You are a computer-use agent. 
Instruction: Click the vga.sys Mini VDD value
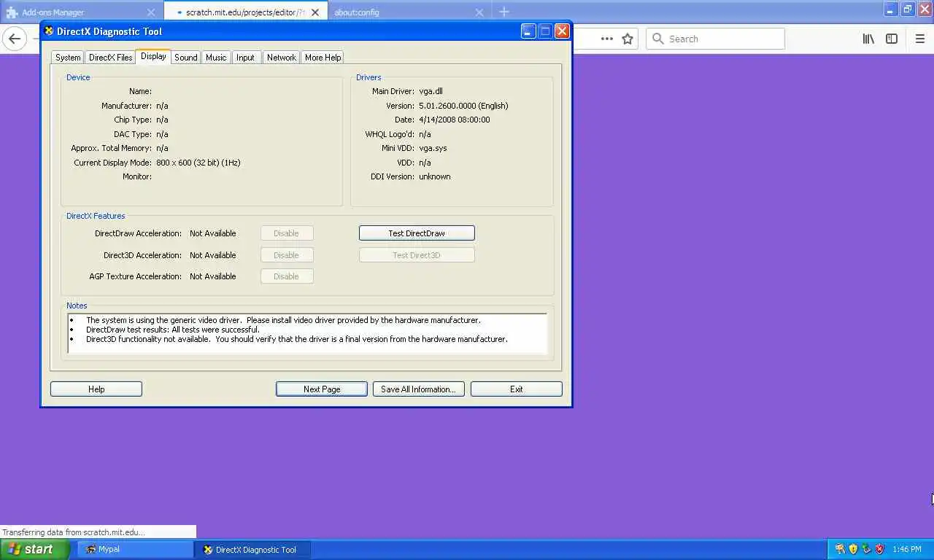click(433, 148)
